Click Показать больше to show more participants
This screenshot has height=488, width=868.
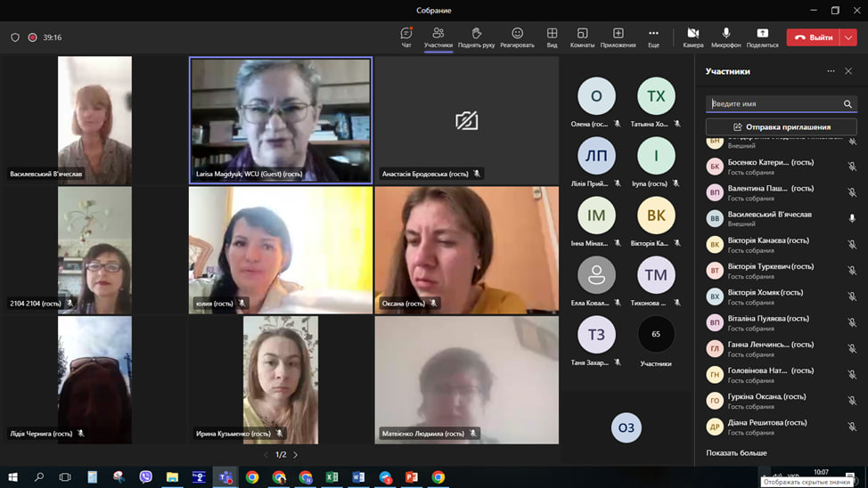click(736, 452)
